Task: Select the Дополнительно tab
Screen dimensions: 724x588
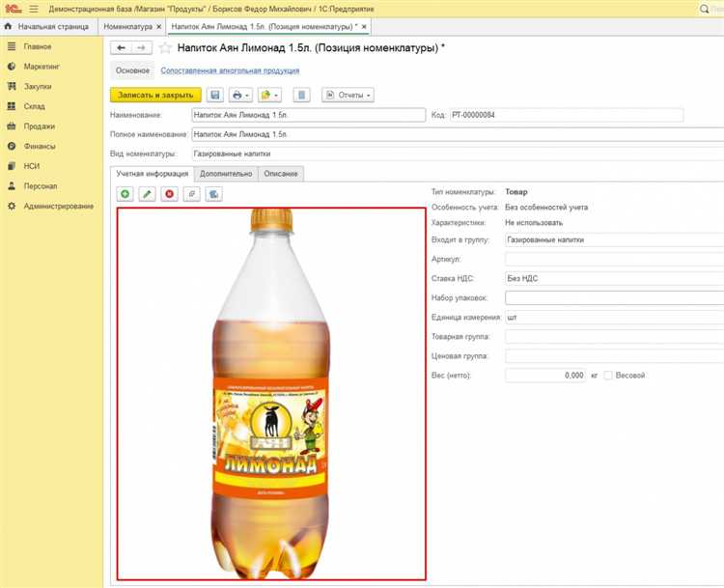Action: pyautogui.click(x=226, y=174)
